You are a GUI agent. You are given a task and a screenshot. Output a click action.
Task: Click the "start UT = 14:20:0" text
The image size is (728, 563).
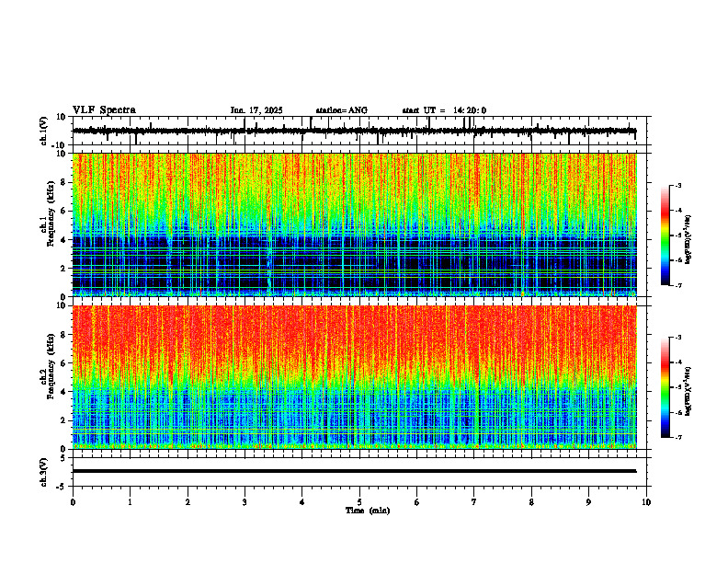click(x=444, y=110)
